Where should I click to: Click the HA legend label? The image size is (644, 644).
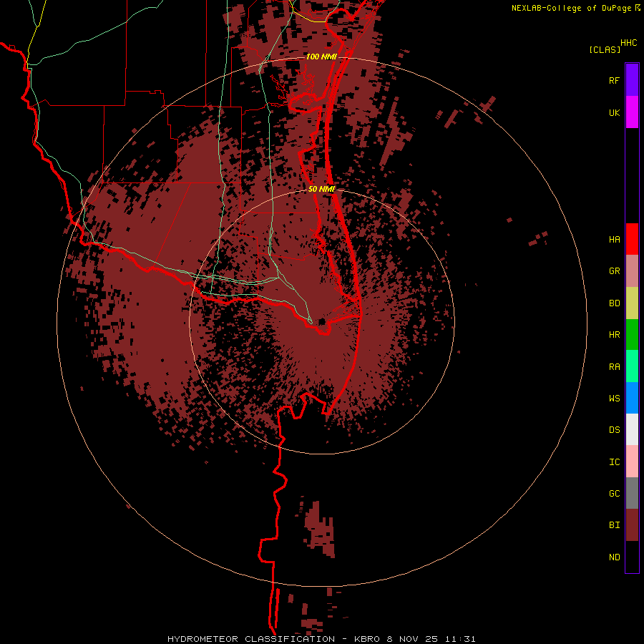[614, 240]
